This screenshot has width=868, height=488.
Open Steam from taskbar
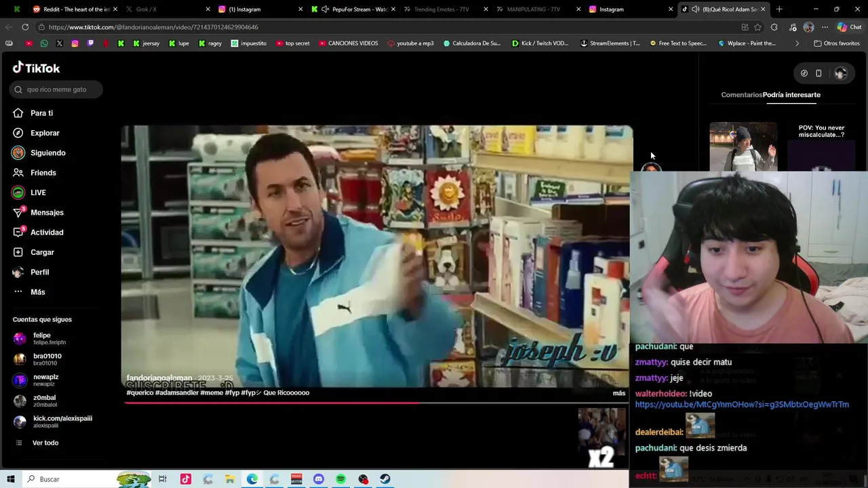[x=385, y=479]
